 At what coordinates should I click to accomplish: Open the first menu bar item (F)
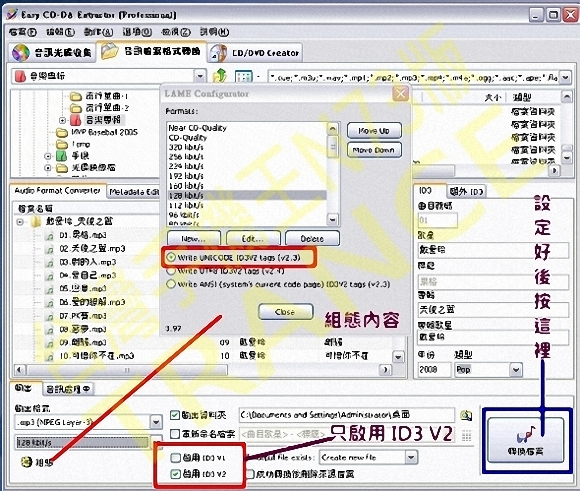(23, 32)
